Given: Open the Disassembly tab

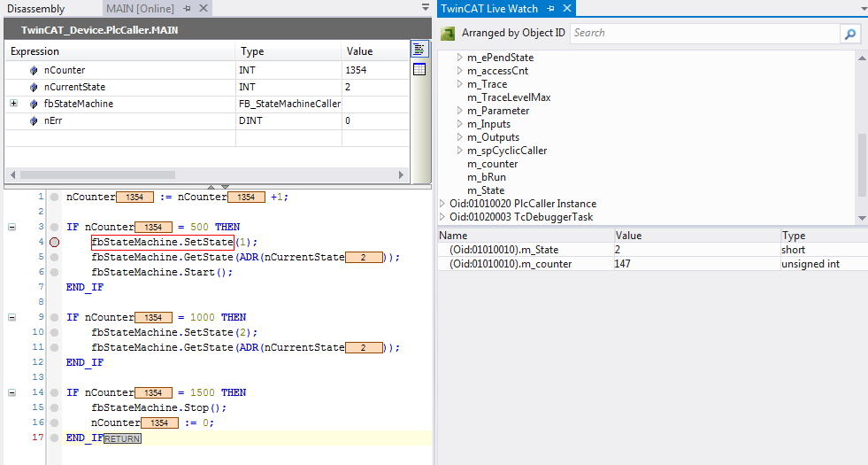Looking at the screenshot, I should (x=36, y=9).
